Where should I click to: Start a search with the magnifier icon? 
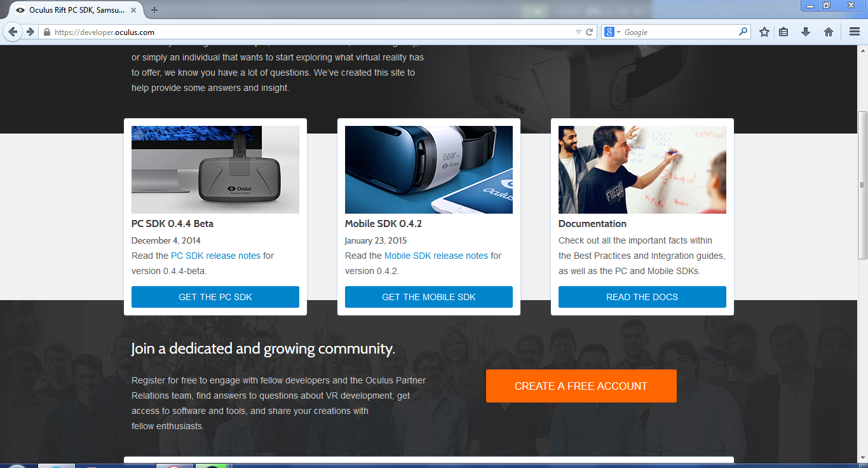click(x=742, y=31)
